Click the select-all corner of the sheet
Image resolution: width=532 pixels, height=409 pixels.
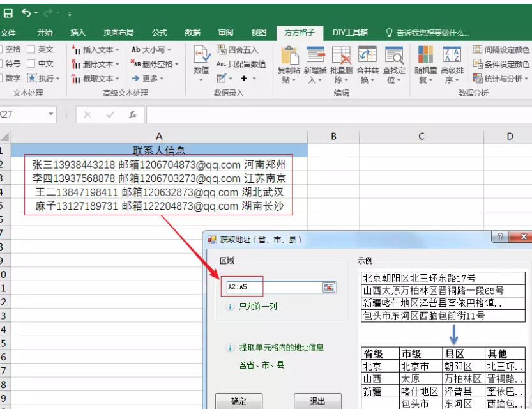coord(5,137)
